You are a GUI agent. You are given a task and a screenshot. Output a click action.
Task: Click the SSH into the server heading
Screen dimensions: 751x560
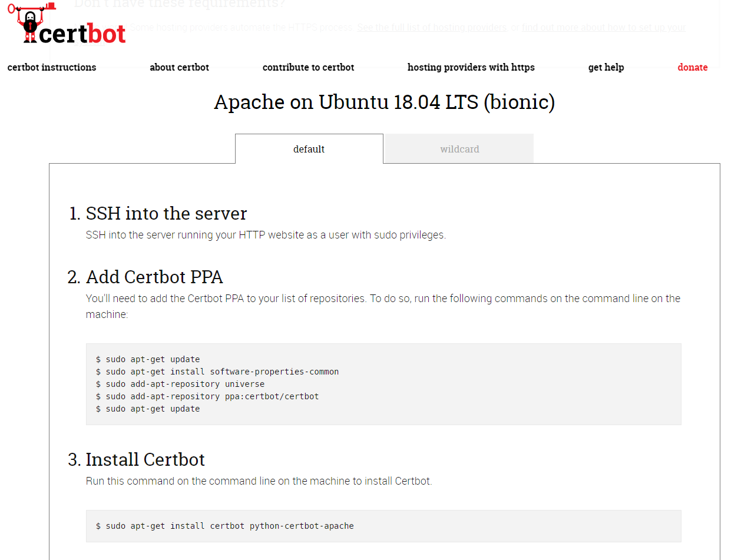tap(167, 213)
